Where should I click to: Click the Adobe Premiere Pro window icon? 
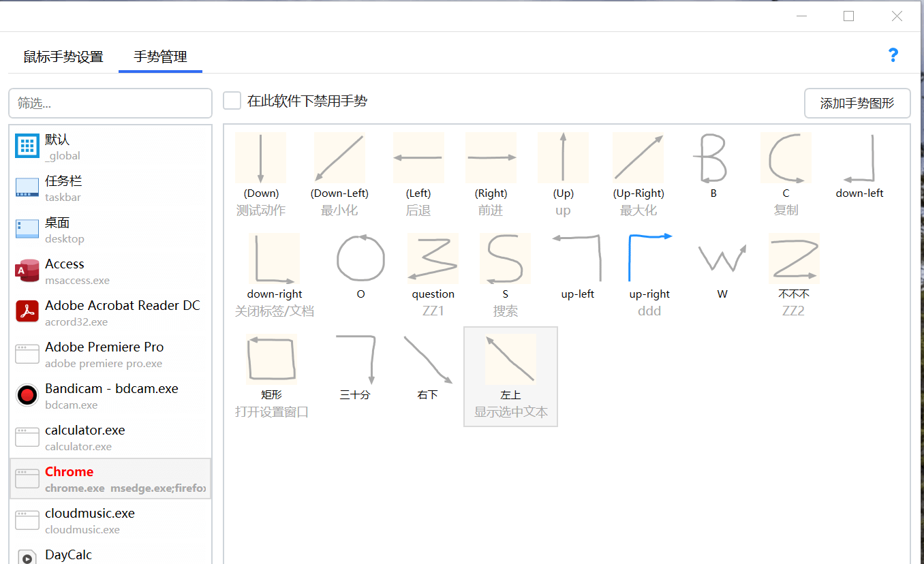27,354
